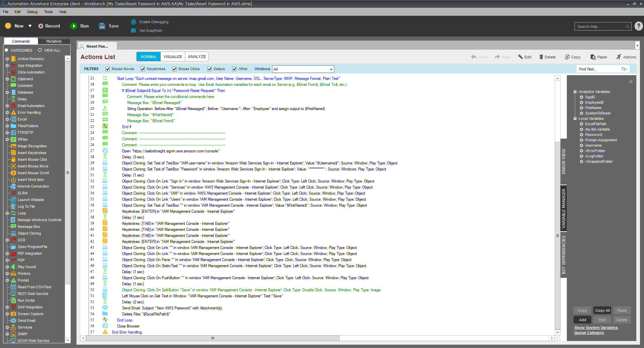Open the Windows filter dropdown
644x348 pixels.
pyautogui.click(x=331, y=69)
